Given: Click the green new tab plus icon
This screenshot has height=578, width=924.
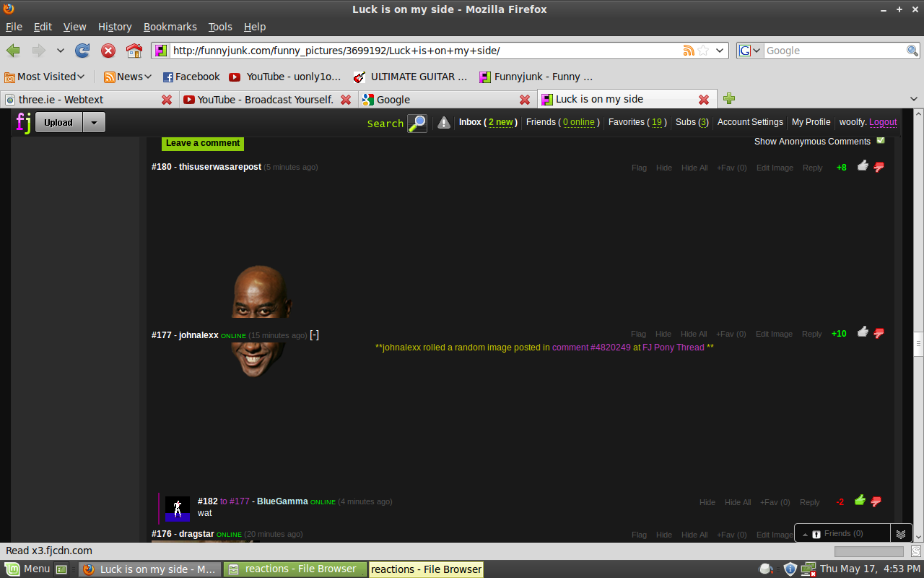Looking at the screenshot, I should click(x=729, y=99).
